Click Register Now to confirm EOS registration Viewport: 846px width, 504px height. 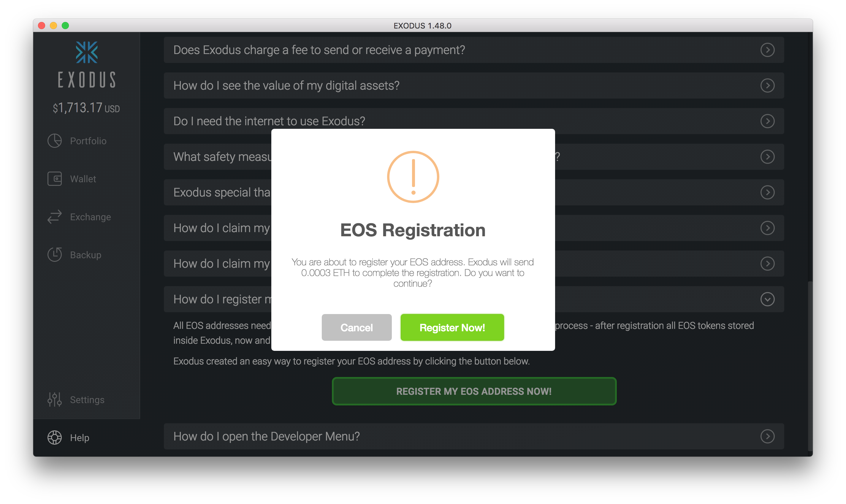click(x=452, y=327)
